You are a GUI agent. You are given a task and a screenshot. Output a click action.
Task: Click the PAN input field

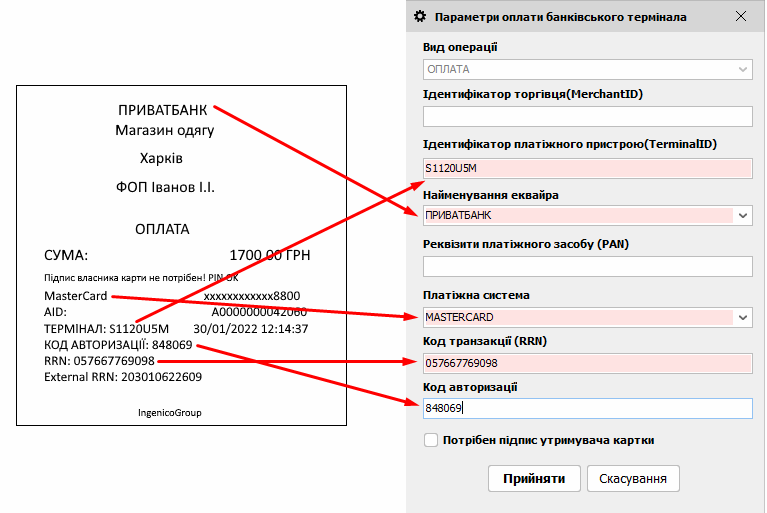pos(587,267)
